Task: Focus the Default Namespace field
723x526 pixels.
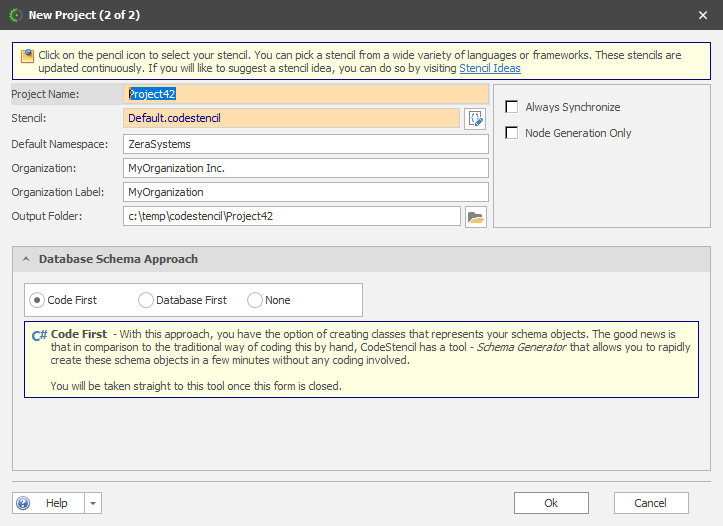Action: (305, 144)
